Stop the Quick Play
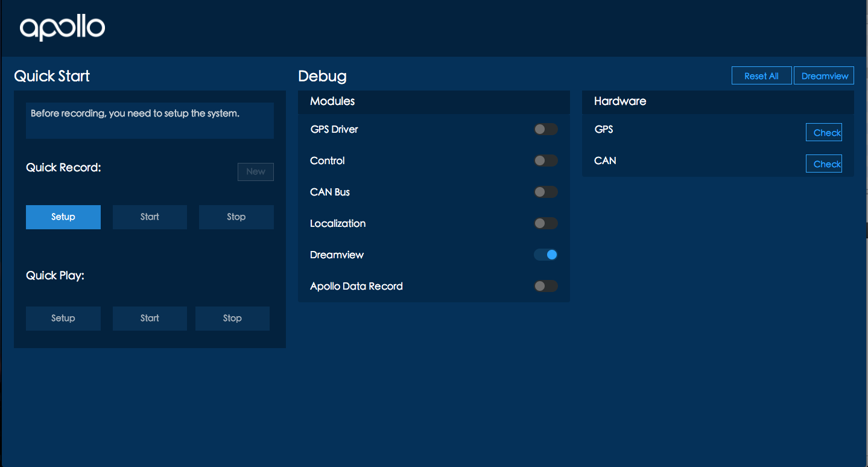The image size is (868, 467). [x=232, y=319]
